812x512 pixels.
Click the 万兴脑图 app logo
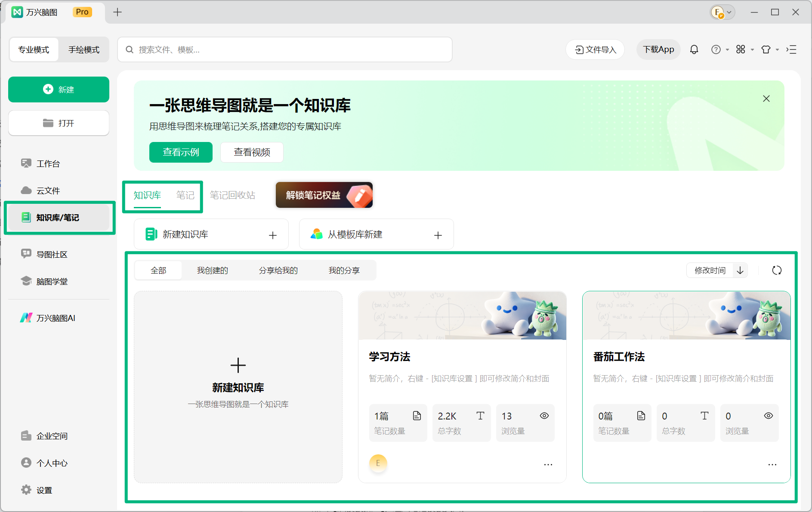pos(17,12)
